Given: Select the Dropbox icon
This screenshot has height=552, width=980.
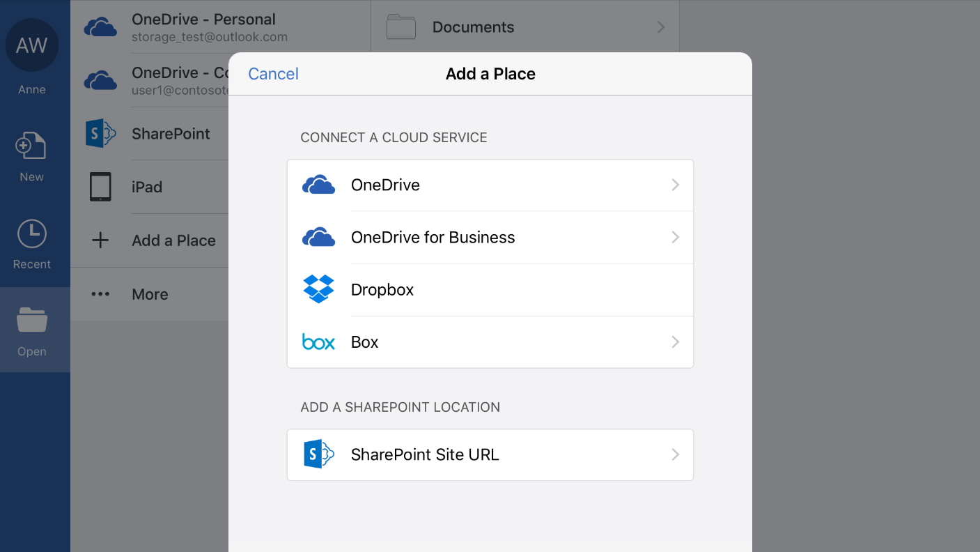Looking at the screenshot, I should pos(318,289).
